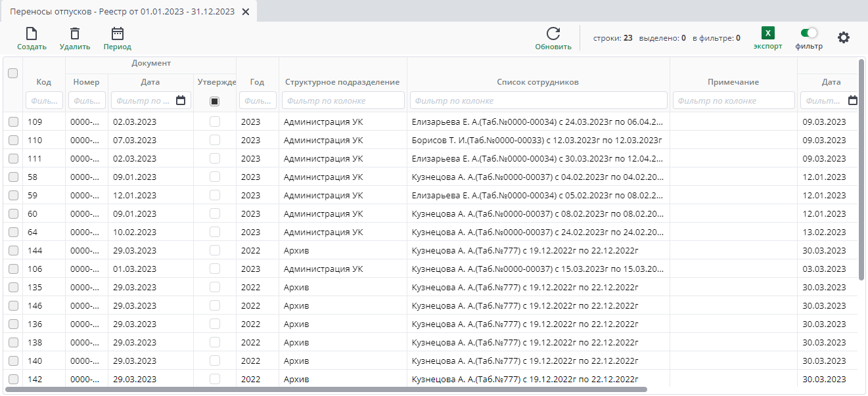The width and height of the screenshot is (868, 396).
Task: Click code cell 135
Action: pos(44,287)
